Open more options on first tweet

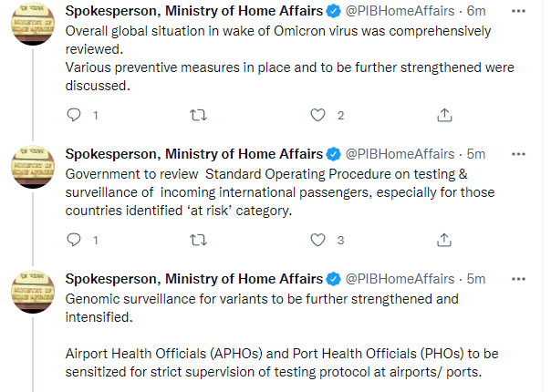point(518,11)
